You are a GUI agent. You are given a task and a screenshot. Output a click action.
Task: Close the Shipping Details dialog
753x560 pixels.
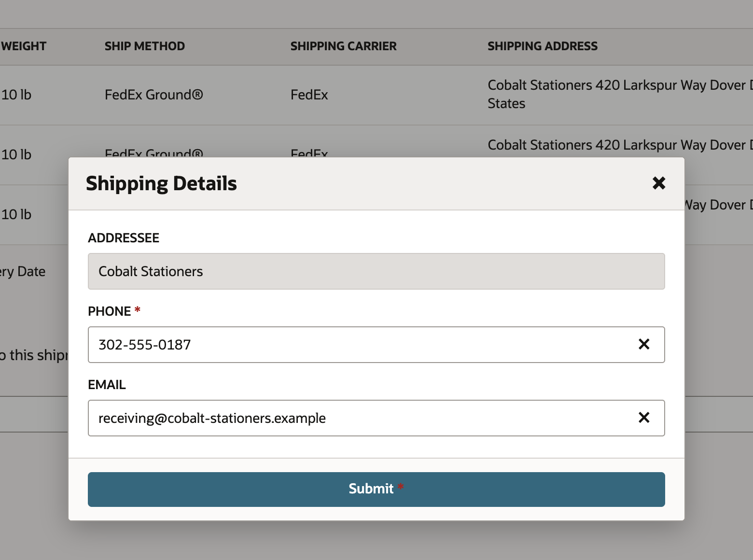click(659, 183)
